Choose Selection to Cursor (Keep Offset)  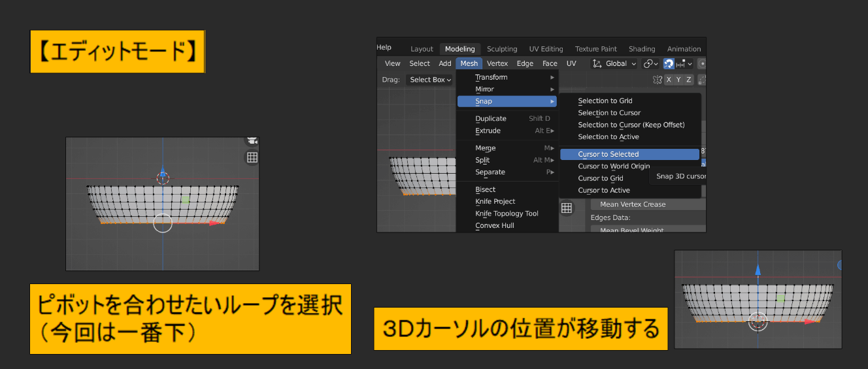click(630, 125)
